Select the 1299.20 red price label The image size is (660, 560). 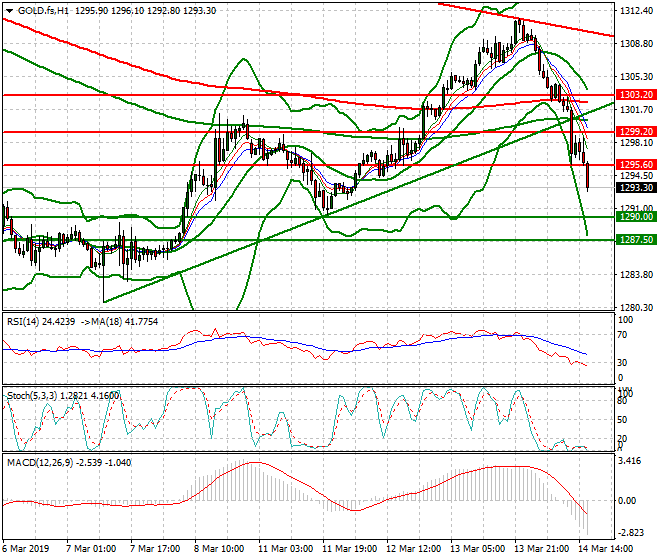[x=636, y=132]
